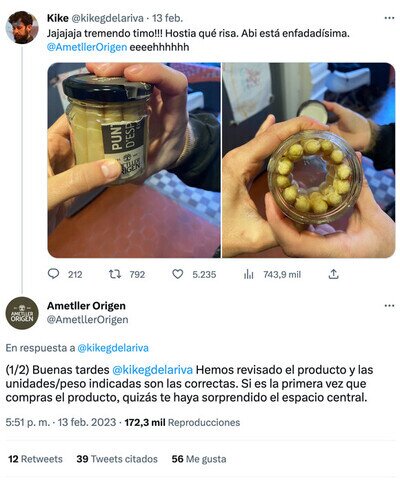Viewport: 400px width, 481px height.
Task: Click the @kikegdelariva mention in reply text
Action: click(x=153, y=370)
